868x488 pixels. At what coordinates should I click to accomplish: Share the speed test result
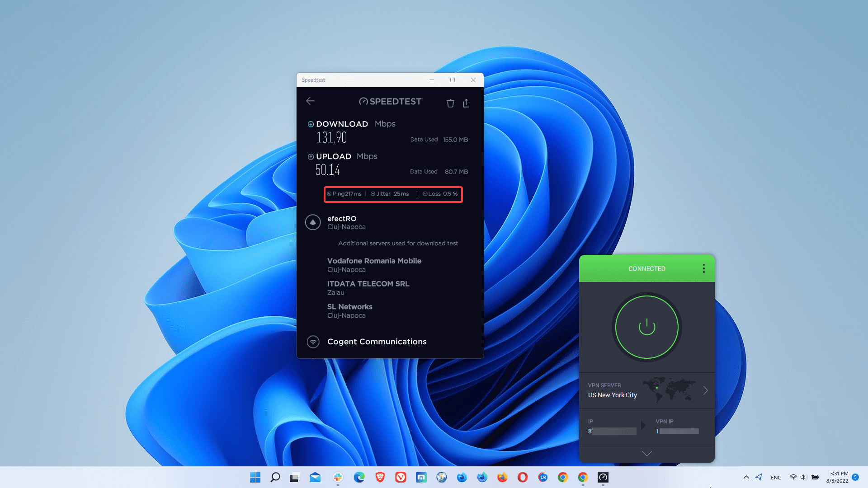coord(466,103)
